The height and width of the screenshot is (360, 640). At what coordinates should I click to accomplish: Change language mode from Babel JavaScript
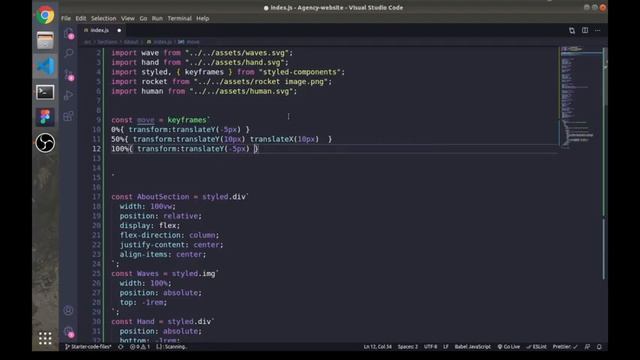[x=473, y=347]
